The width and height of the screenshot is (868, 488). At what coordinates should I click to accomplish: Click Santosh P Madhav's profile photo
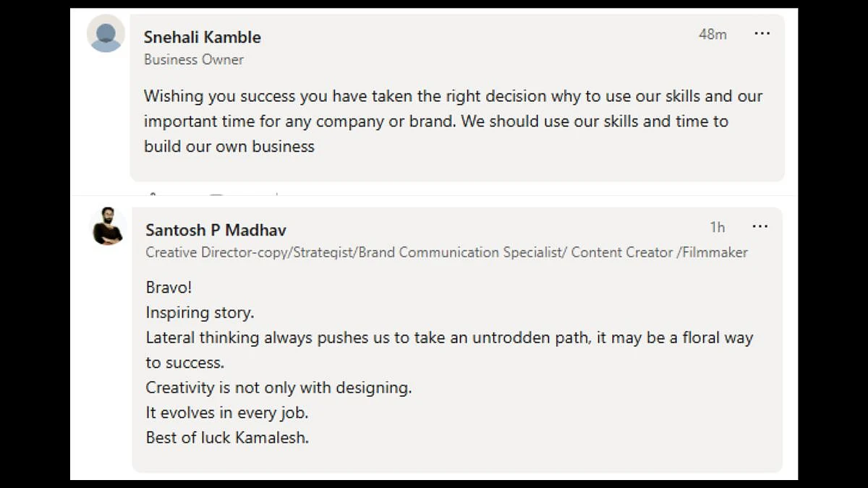click(x=109, y=226)
